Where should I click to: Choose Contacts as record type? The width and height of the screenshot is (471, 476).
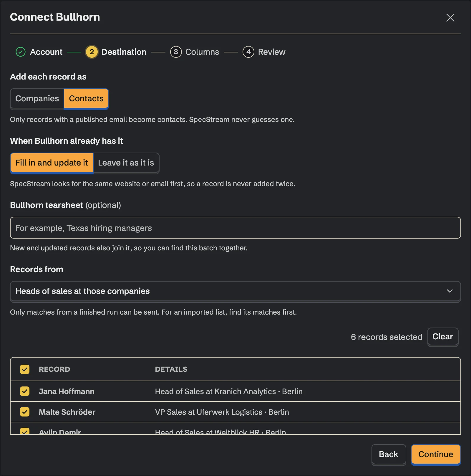point(86,99)
